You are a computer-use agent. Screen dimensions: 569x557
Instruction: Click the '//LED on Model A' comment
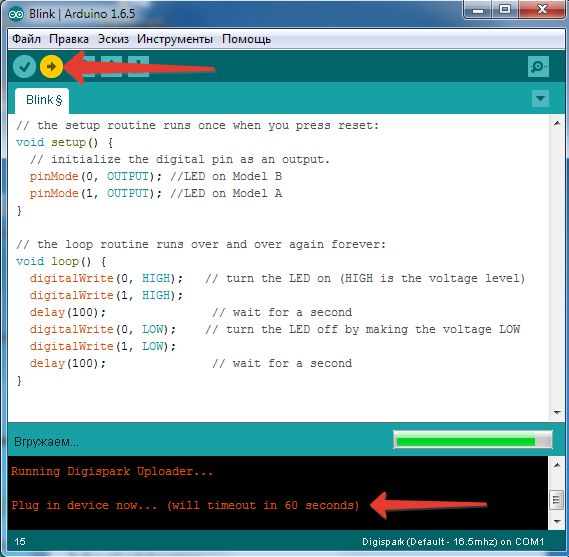click(226, 193)
